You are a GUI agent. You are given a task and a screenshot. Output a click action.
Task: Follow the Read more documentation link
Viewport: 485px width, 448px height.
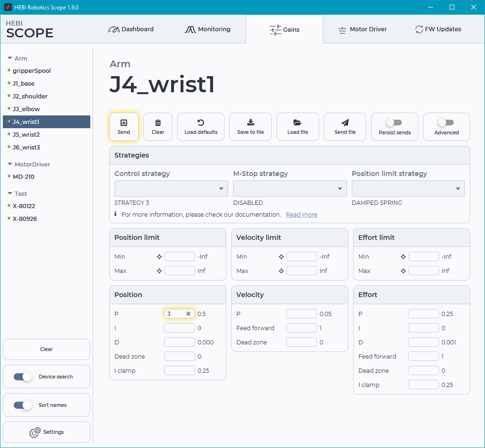(302, 215)
